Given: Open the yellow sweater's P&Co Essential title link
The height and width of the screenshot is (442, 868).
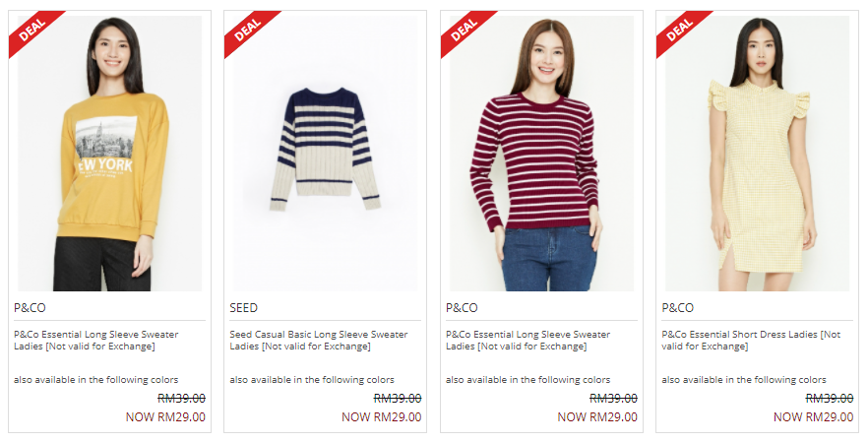Looking at the screenshot, I should click(x=96, y=340).
